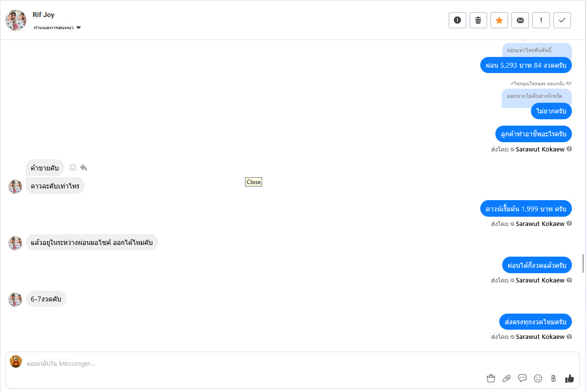The height and width of the screenshot is (392, 586).
Task: Click in the Messenger reply input field
Action: [x=244, y=363]
